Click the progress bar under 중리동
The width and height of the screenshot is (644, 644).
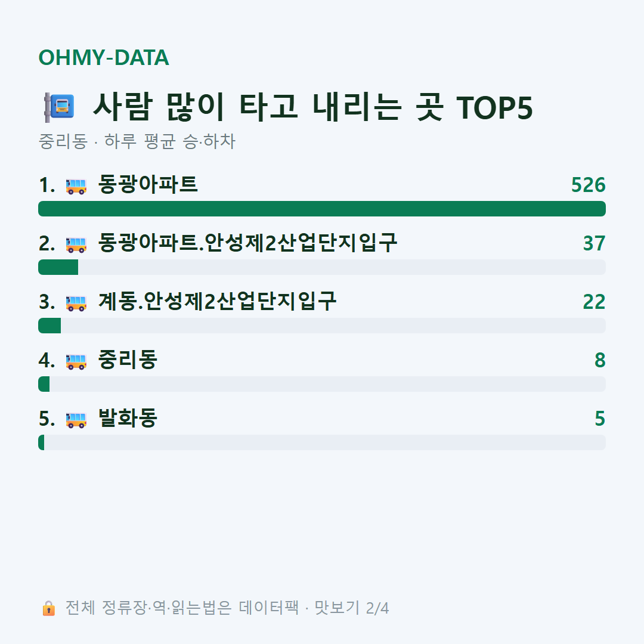coord(322,384)
